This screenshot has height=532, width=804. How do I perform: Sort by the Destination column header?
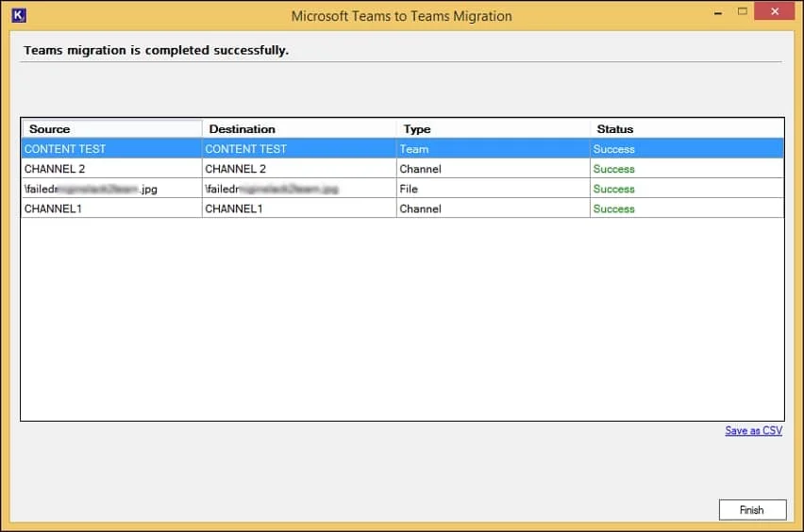pyautogui.click(x=299, y=128)
